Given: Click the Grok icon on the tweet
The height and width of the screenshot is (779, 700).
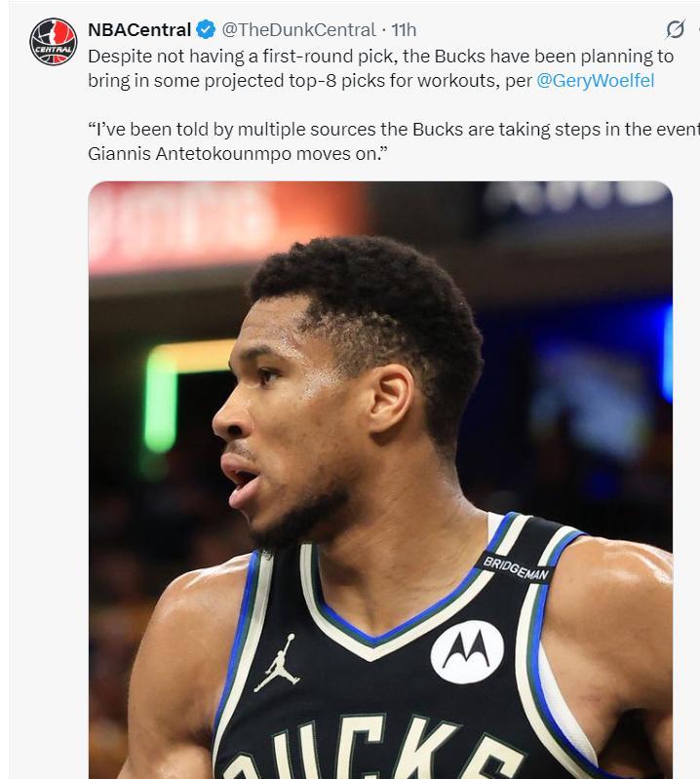Looking at the screenshot, I should click(x=675, y=29).
